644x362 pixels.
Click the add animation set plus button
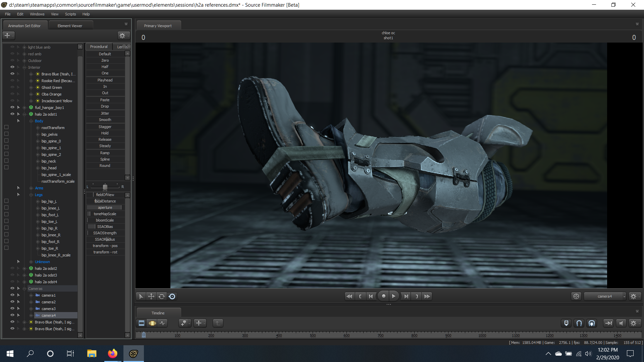[8, 35]
